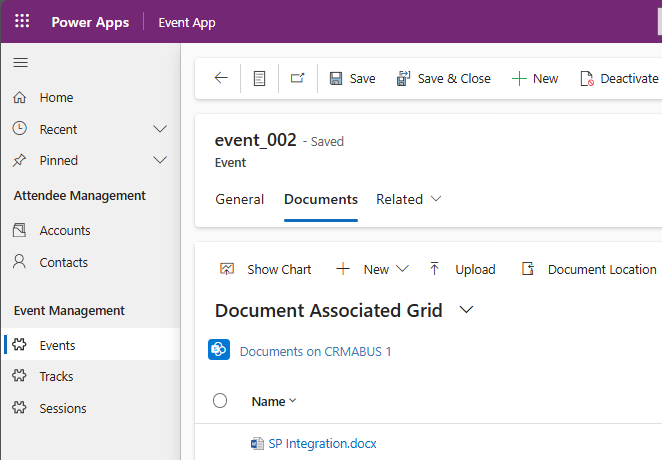The width and height of the screenshot is (662, 460).
Task: Click the Show Chart button
Action: (266, 269)
